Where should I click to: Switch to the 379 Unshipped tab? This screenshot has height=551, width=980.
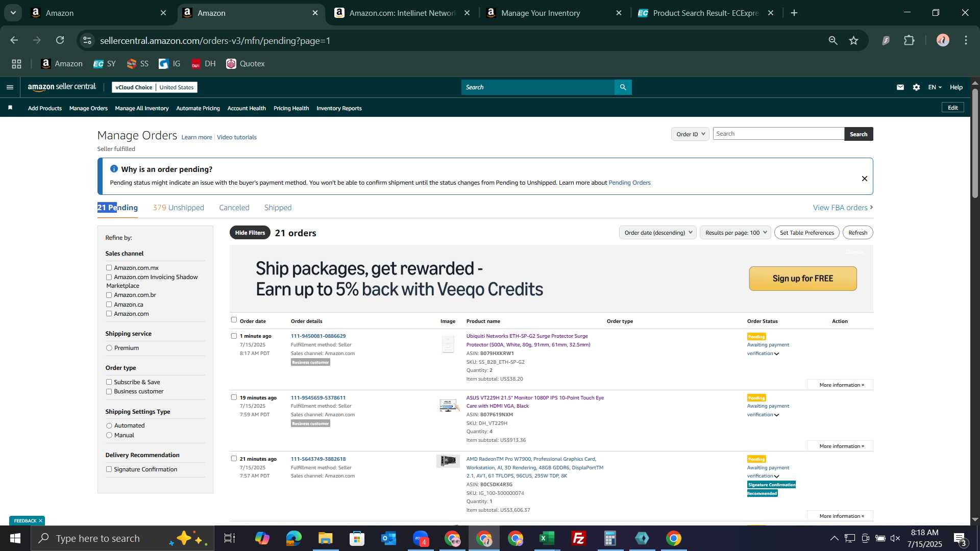pos(178,208)
